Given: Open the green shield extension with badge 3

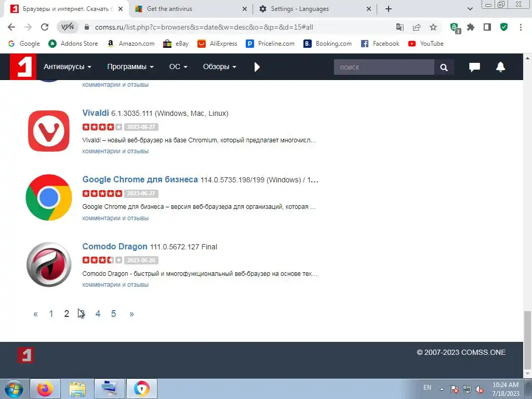Looking at the screenshot, I should [x=455, y=28].
